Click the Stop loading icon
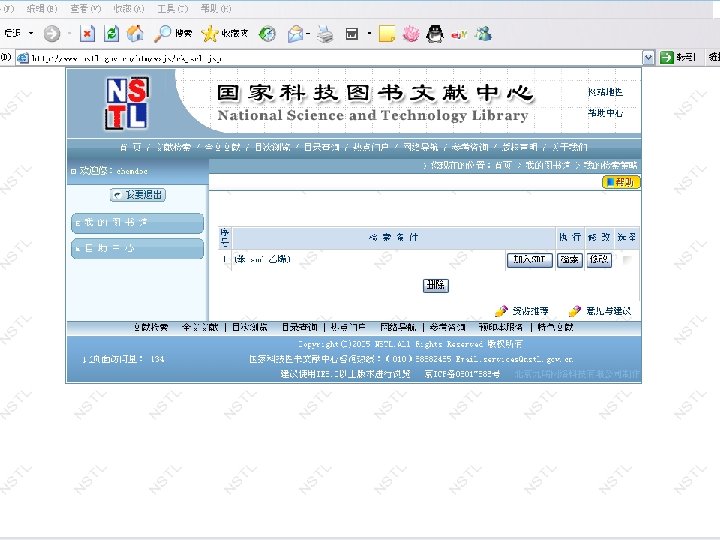 pos(87,34)
